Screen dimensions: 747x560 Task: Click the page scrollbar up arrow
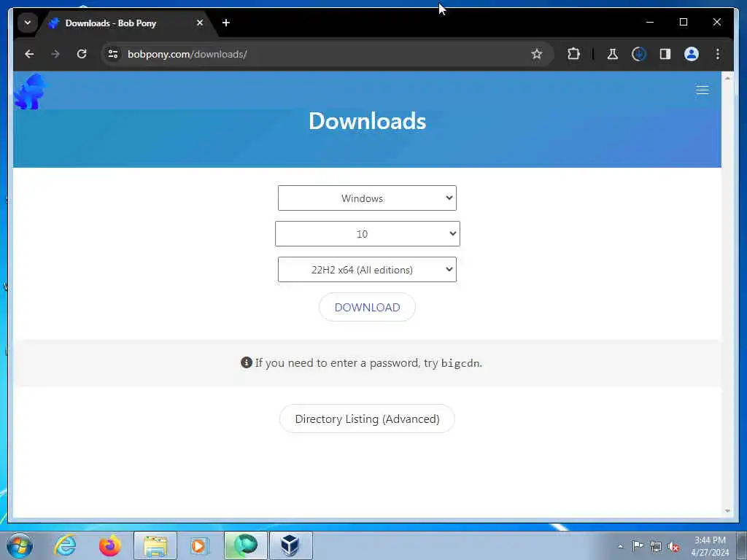[727, 78]
